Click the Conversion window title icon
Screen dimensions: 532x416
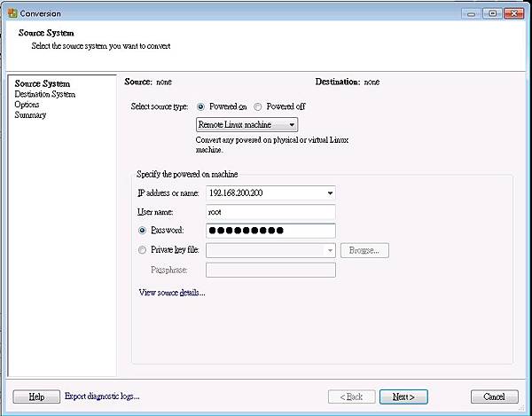pyautogui.click(x=12, y=13)
